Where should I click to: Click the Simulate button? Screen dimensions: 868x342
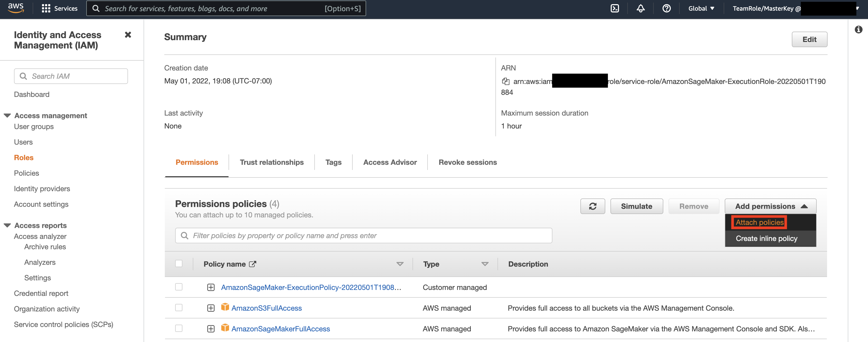pyautogui.click(x=636, y=206)
